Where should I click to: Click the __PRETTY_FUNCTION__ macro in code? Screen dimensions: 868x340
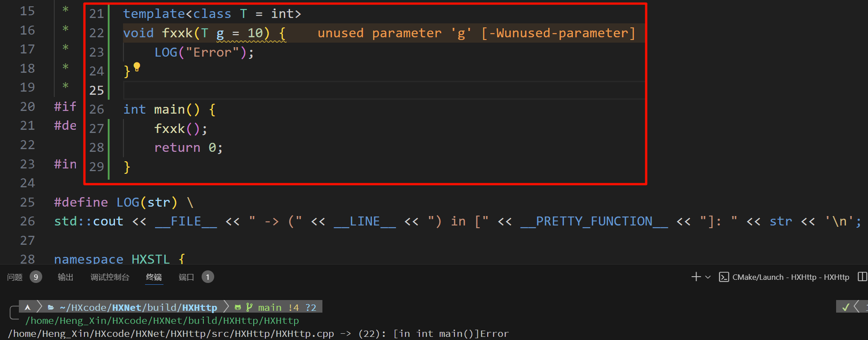594,221
